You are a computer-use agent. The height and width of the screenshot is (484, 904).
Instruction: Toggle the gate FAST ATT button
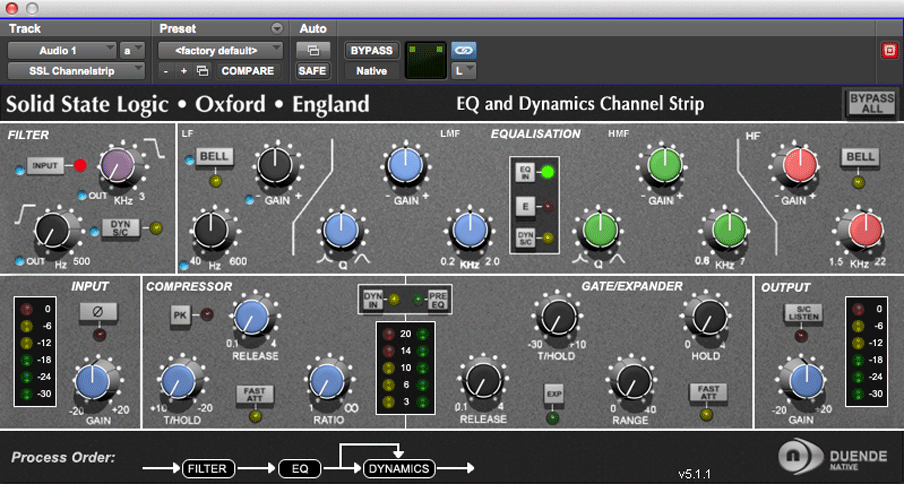pos(708,392)
